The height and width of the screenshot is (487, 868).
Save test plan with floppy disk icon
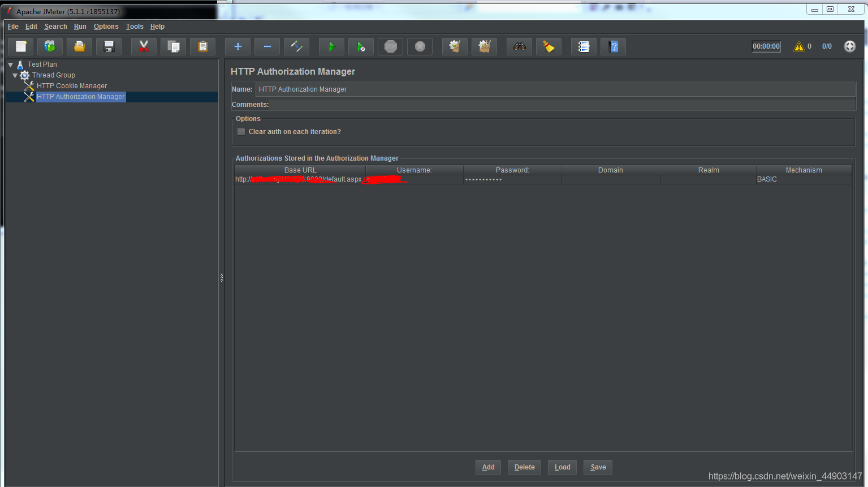pyautogui.click(x=109, y=46)
